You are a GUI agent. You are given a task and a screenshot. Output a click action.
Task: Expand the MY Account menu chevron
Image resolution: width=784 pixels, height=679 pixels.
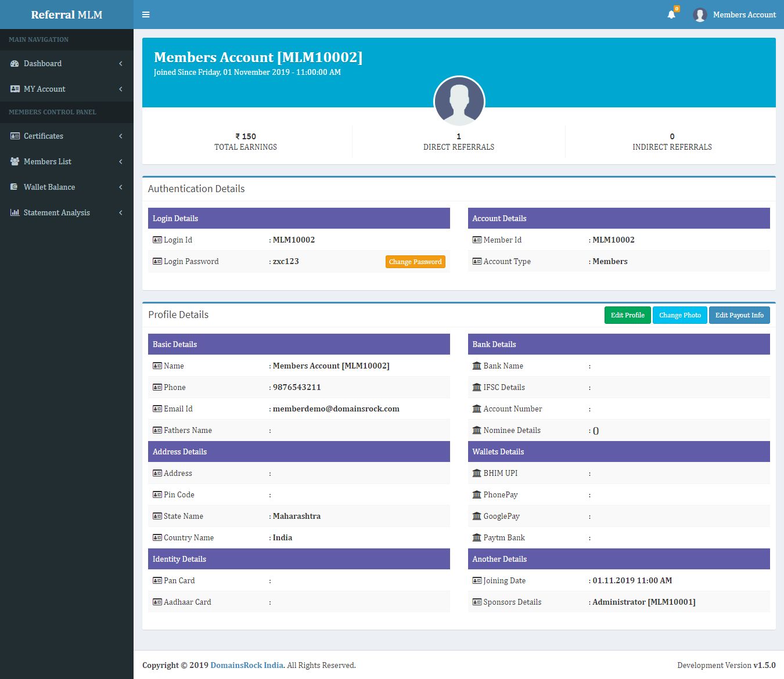tap(121, 89)
